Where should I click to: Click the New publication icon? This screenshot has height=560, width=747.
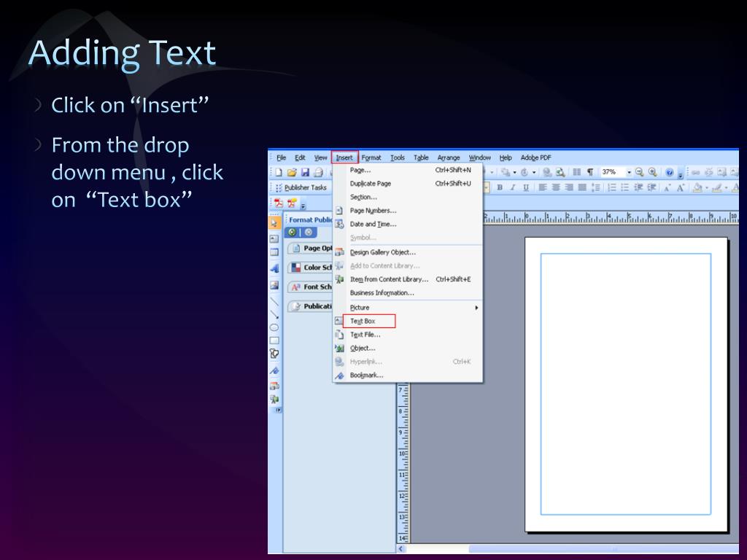pos(279,172)
